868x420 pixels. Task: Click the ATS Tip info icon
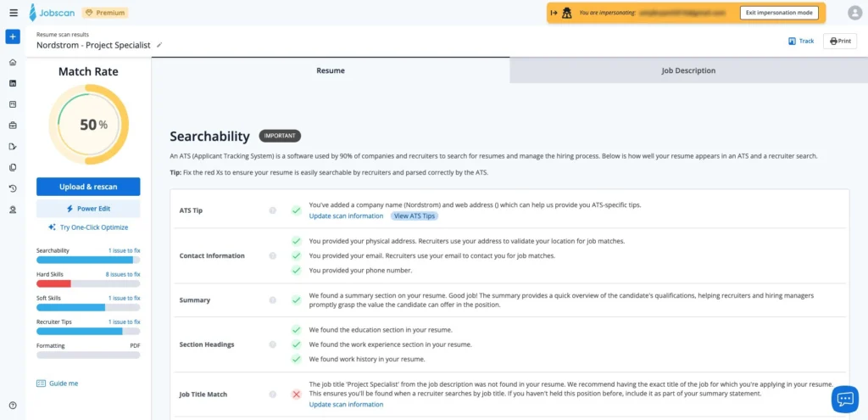click(x=272, y=210)
